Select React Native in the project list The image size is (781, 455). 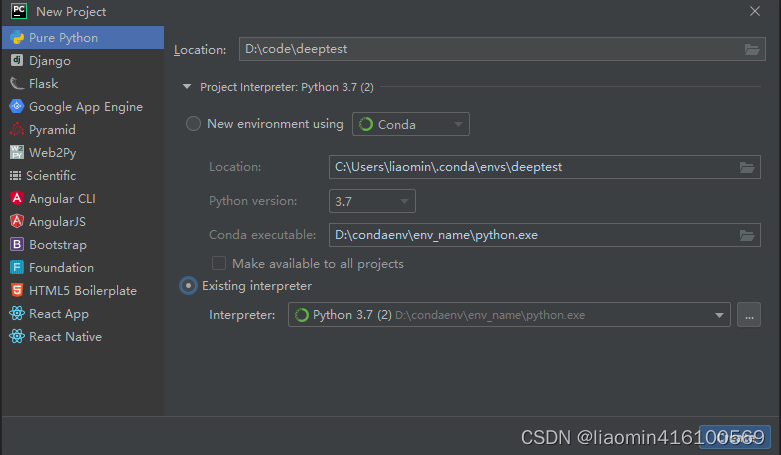[83, 336]
